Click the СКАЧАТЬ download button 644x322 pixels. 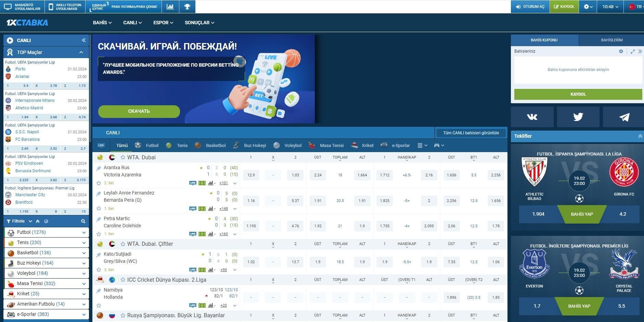(139, 111)
